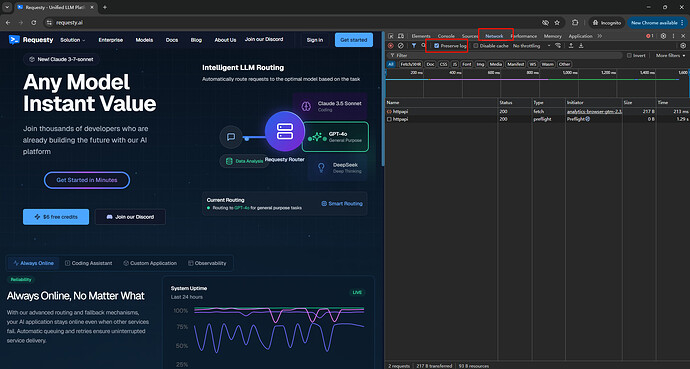Viewport: 690px width, 369px height.
Task: Toggle the device toolbar icon
Action: point(401,36)
